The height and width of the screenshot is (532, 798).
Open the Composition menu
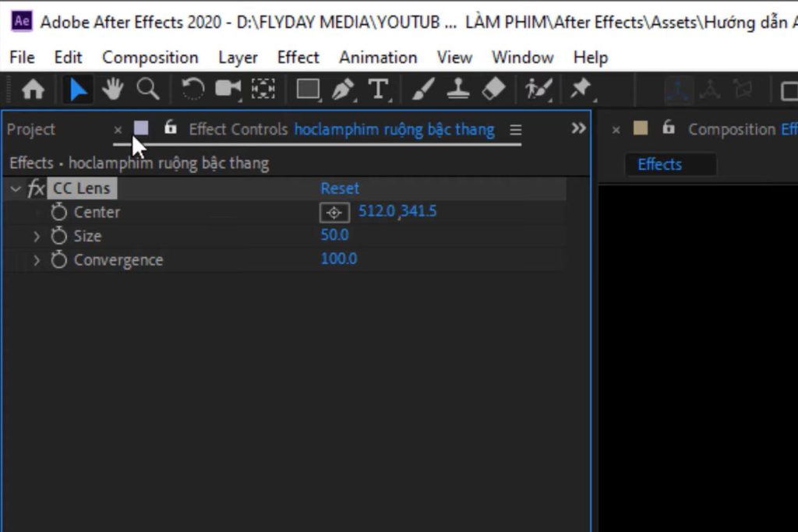tap(150, 57)
